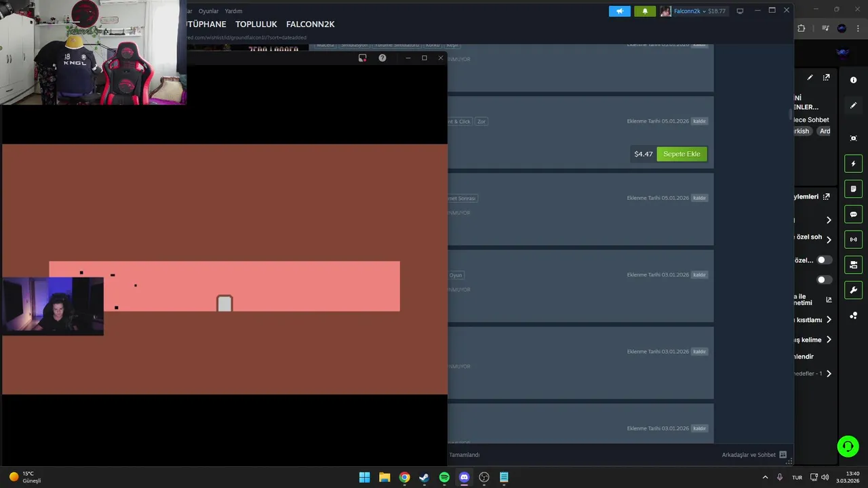Click the small face-cam overlay thumbnail
The image size is (868, 488).
pos(53,306)
